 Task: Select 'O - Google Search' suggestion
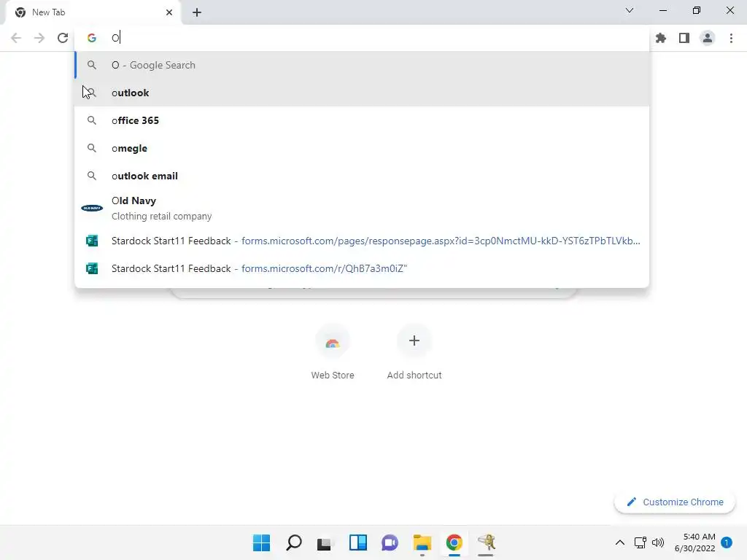pyautogui.click(x=362, y=65)
